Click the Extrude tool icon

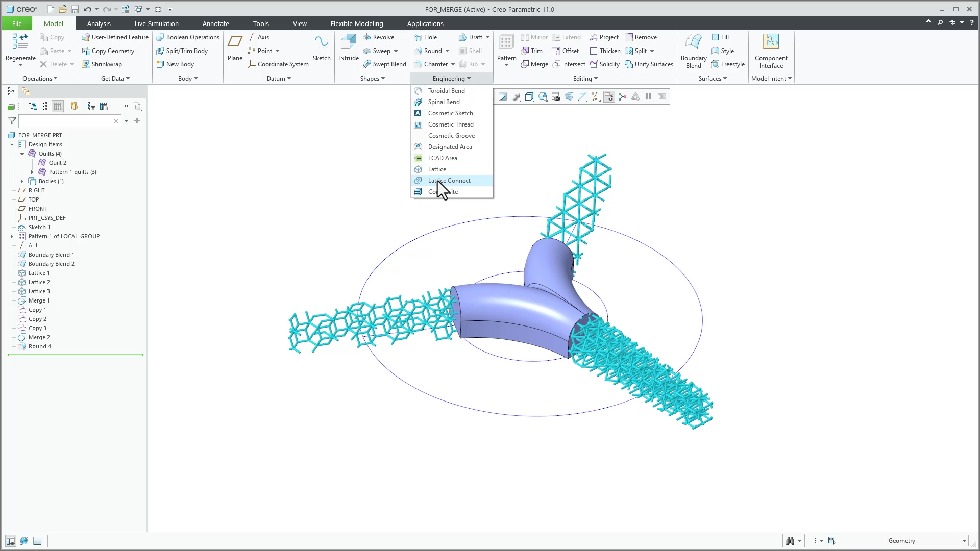pos(349,42)
